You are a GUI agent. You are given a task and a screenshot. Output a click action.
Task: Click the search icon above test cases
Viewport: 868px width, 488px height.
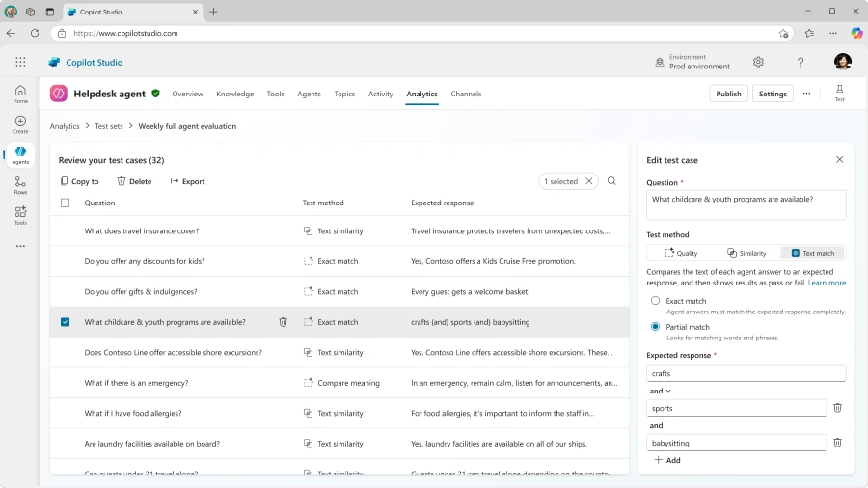(x=611, y=181)
